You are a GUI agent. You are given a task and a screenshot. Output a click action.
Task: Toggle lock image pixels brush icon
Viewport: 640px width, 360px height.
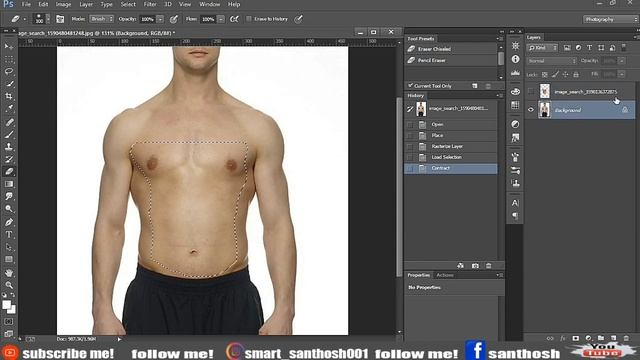[555, 74]
